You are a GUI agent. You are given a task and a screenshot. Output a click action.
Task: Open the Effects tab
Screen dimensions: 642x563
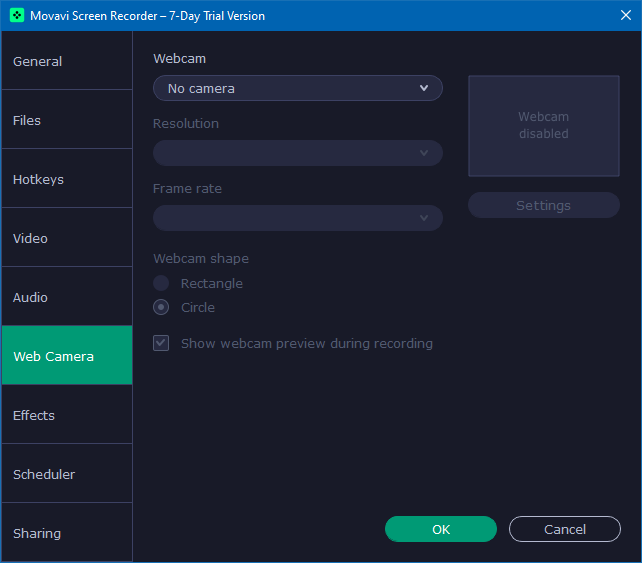(66, 415)
